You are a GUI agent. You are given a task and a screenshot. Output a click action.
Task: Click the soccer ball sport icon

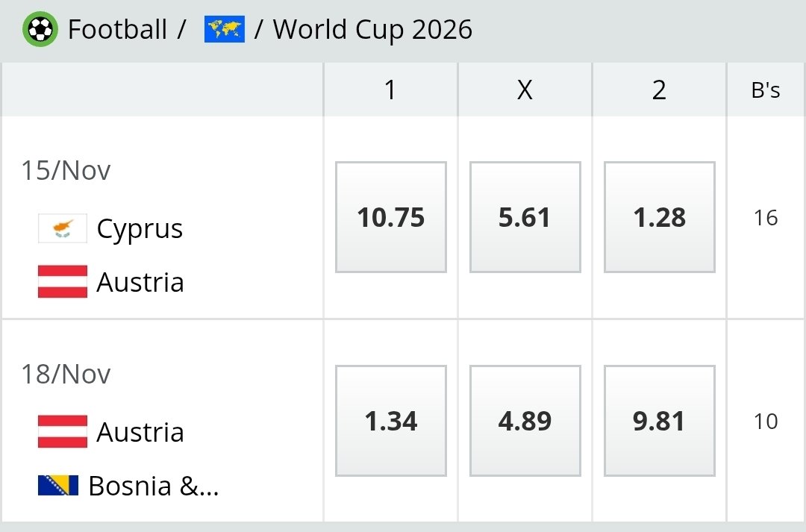point(40,30)
